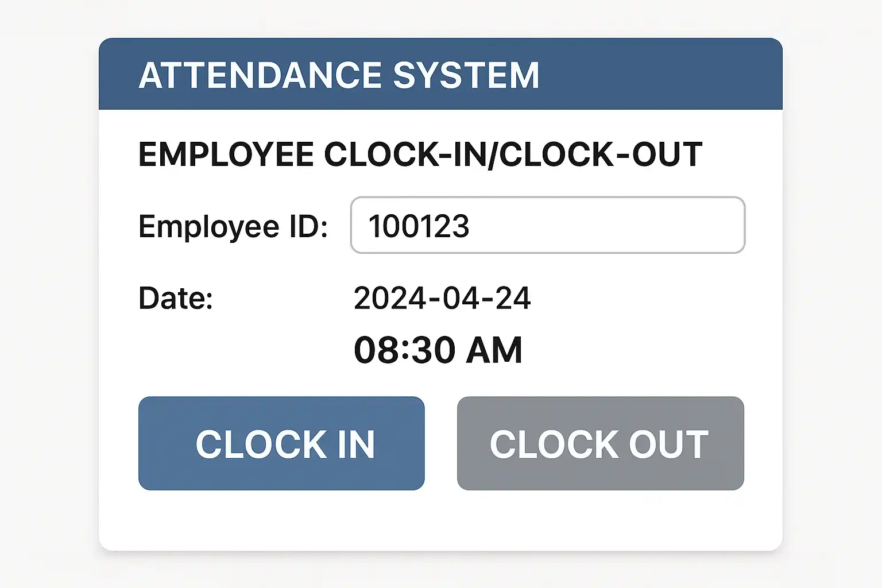Click the entered ID number 100123
Viewport: 882px width, 588px height.
click(419, 226)
